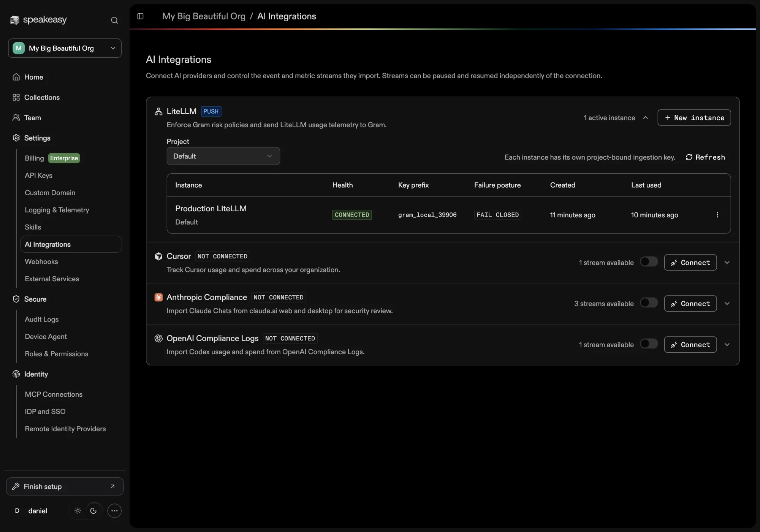Image resolution: width=760 pixels, height=532 pixels.
Task: Open Remote Identity Providers
Action: coord(65,429)
